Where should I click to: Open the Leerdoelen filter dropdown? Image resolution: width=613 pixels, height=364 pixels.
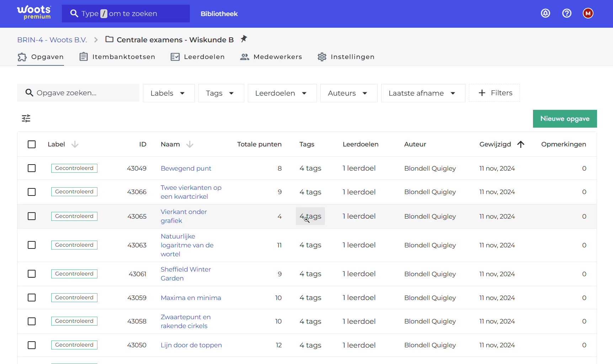pyautogui.click(x=282, y=93)
